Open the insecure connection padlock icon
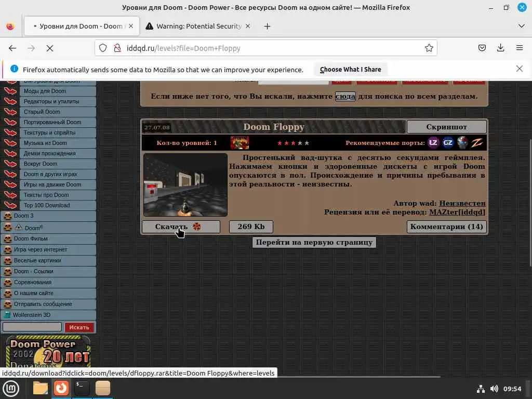The image size is (532, 399). click(x=117, y=48)
